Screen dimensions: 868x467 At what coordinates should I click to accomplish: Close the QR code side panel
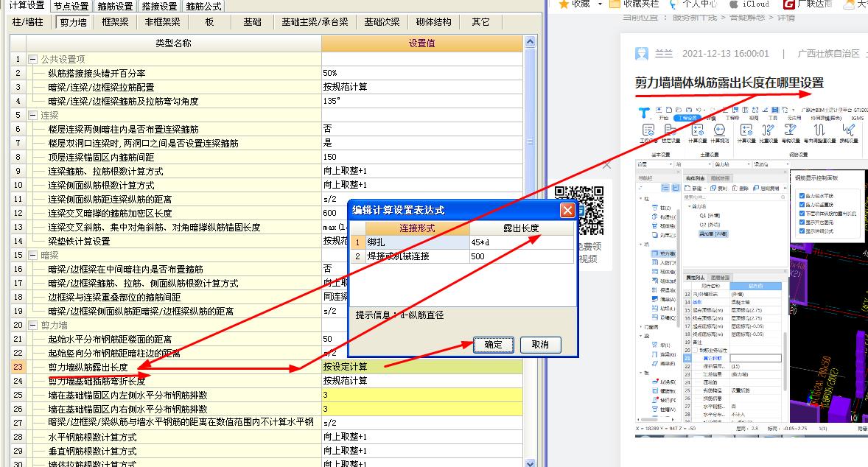[x=606, y=165]
